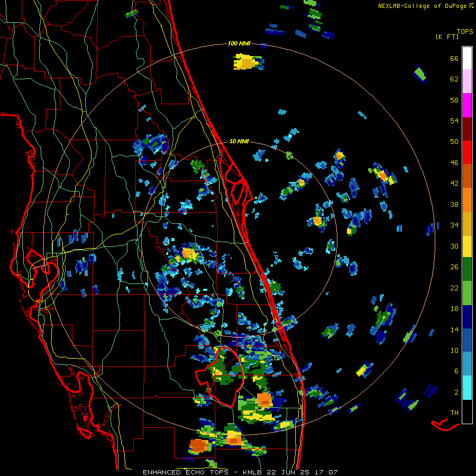Click the Enhanced Echo Tops KMLB caption
Image resolution: width=476 pixels, height=476 pixels.
240,472
